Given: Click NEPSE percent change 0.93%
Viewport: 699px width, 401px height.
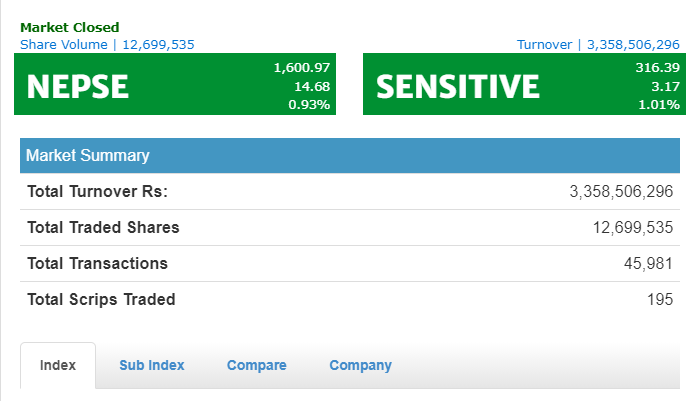Looking at the screenshot, I should tap(309, 104).
